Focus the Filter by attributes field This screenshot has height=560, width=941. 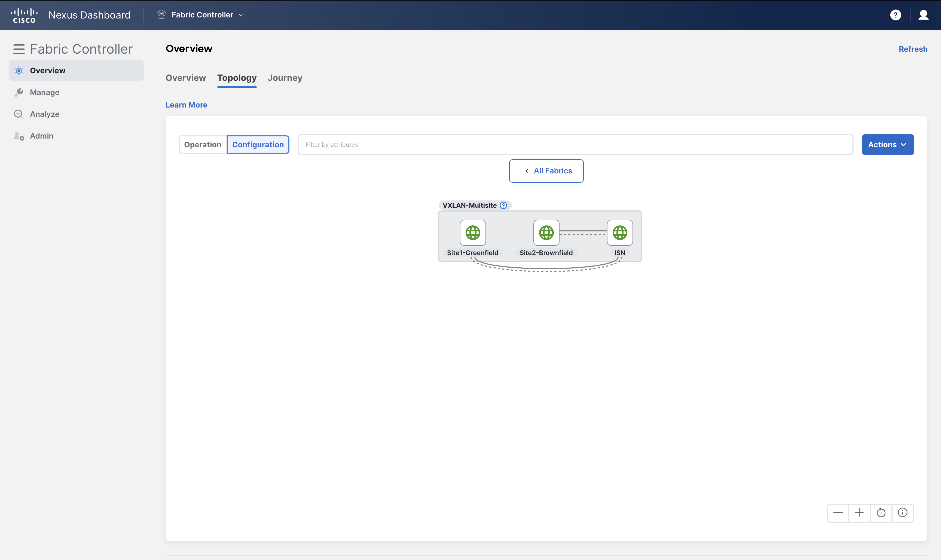(x=575, y=145)
